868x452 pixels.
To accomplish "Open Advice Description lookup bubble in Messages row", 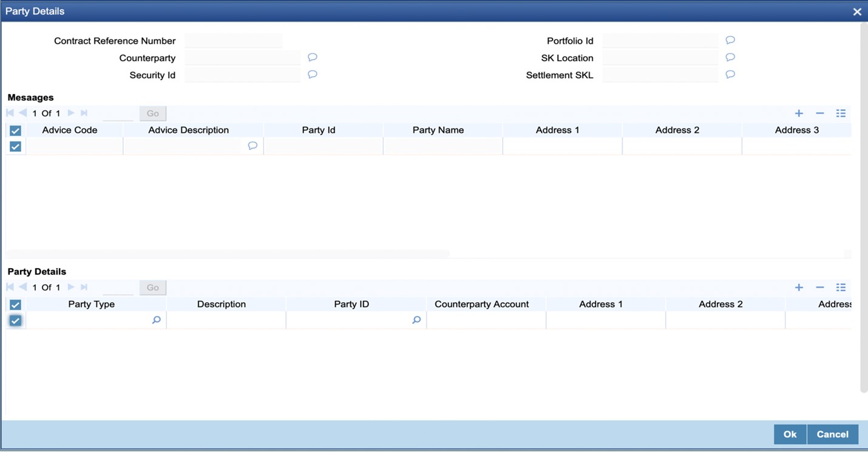I will (x=253, y=146).
